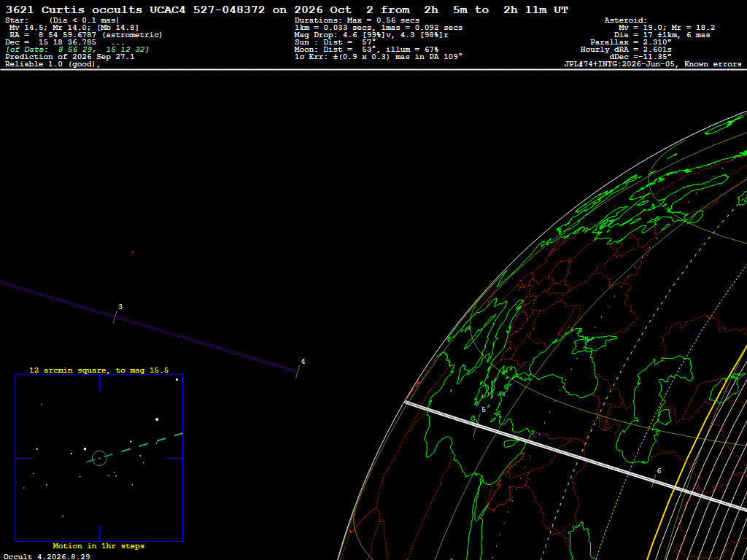Click the event title with 3621 Curtis
Viewport: 747px width, 560px height.
pos(287,10)
